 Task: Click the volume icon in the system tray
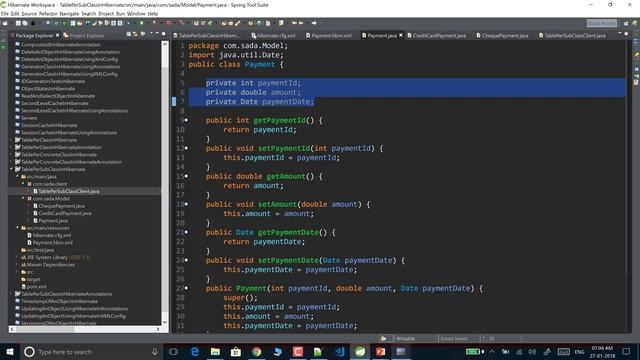tap(532, 351)
